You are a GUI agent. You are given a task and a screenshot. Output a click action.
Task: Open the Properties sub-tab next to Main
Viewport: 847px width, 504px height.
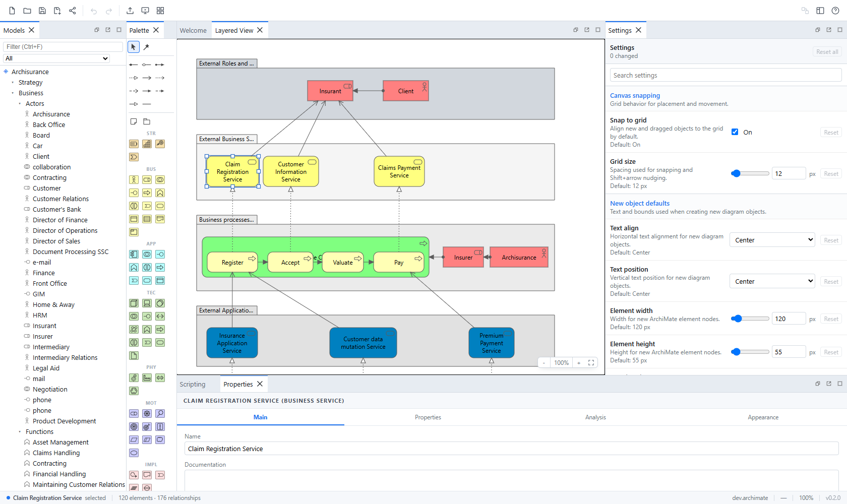[428, 417]
